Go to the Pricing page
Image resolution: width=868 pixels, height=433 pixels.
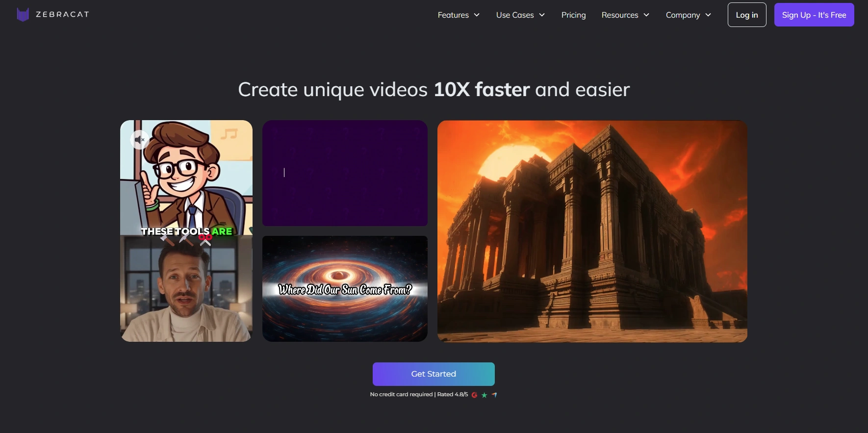pyautogui.click(x=573, y=15)
